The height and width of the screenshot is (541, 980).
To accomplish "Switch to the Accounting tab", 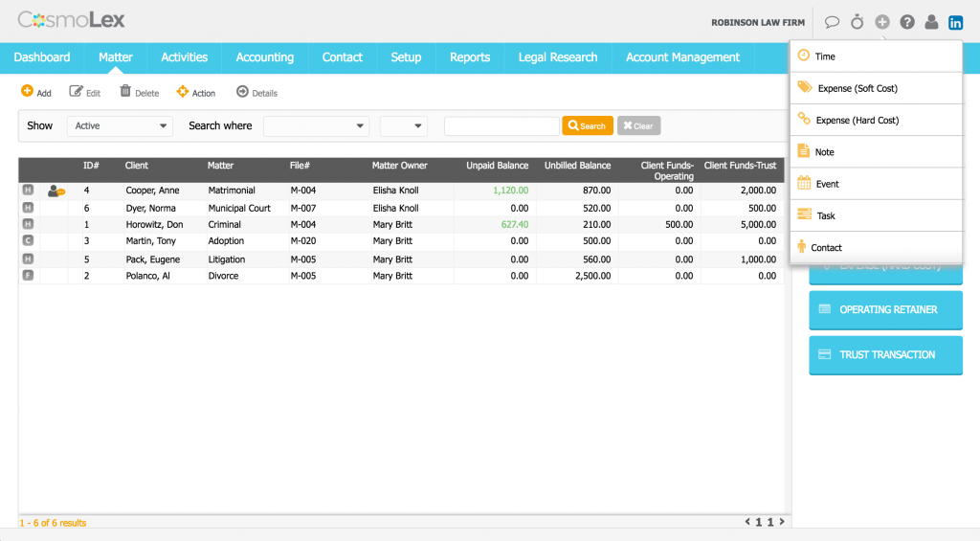I will click(264, 57).
